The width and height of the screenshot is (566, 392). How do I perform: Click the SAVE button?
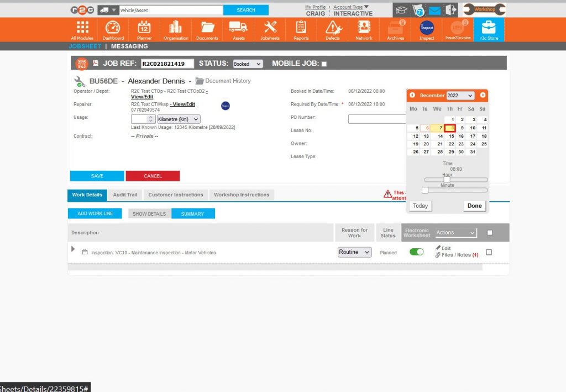97,175
